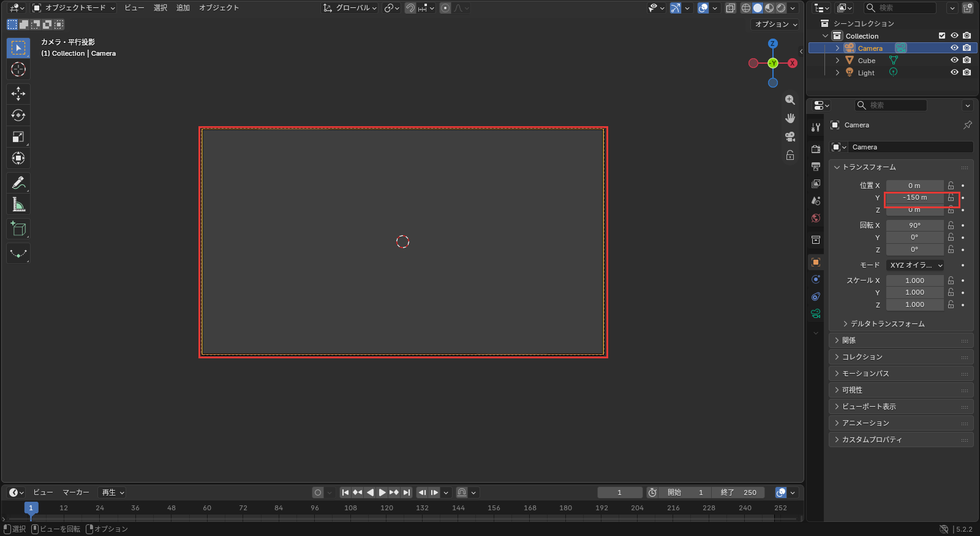Click the viewport pan hand icon

point(790,118)
